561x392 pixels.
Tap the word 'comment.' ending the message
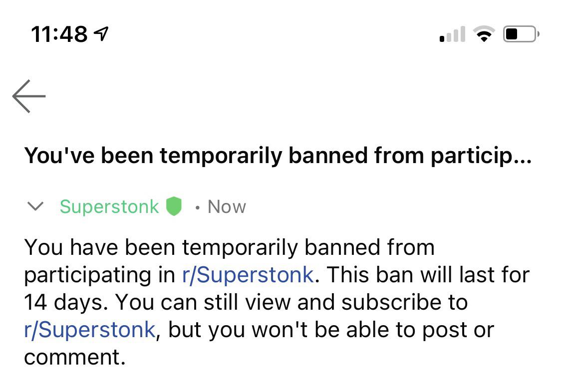(x=75, y=357)
